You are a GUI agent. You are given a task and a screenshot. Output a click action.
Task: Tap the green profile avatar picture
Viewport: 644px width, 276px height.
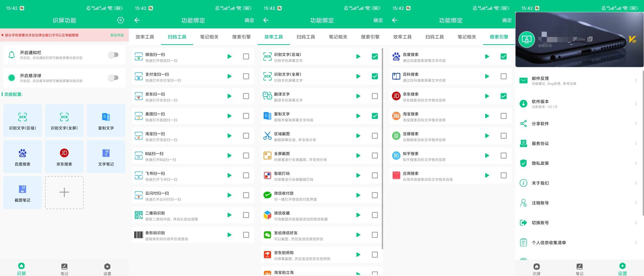tap(527, 40)
